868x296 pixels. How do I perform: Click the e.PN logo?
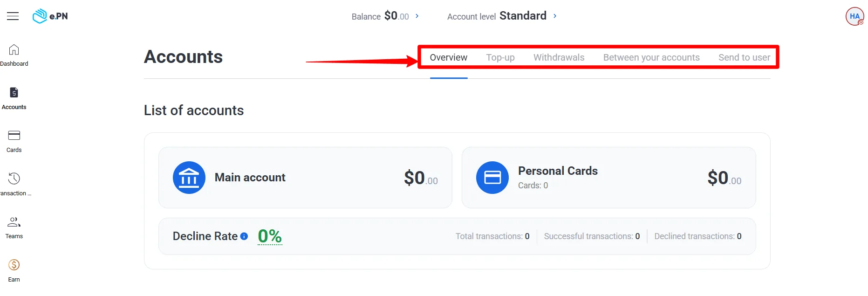[49, 15]
